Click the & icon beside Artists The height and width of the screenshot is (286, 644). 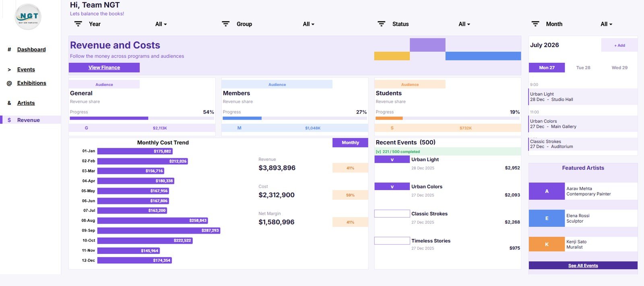[x=9, y=103]
